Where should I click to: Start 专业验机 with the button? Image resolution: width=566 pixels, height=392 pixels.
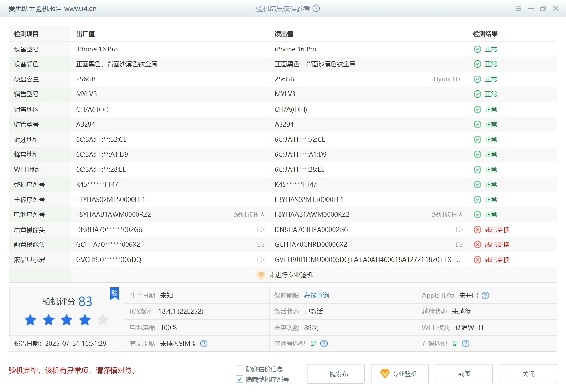pyautogui.click(x=400, y=374)
